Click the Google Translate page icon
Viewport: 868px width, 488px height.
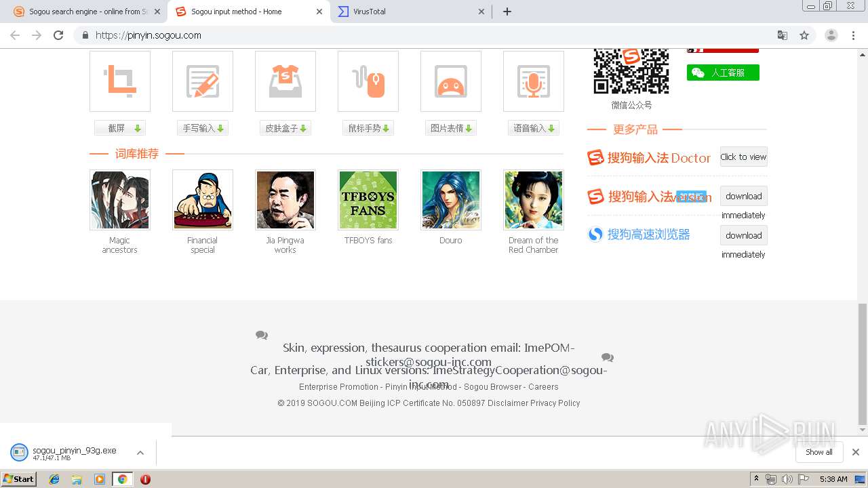pyautogui.click(x=783, y=35)
